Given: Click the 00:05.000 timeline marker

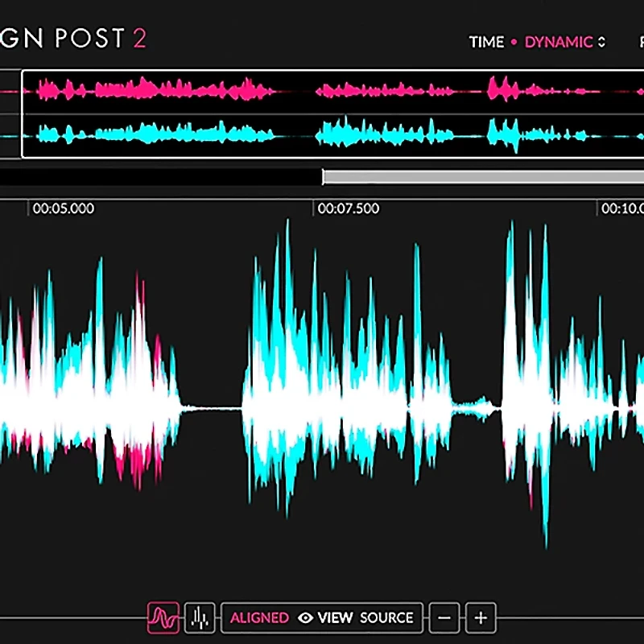Looking at the screenshot, I should [x=63, y=208].
